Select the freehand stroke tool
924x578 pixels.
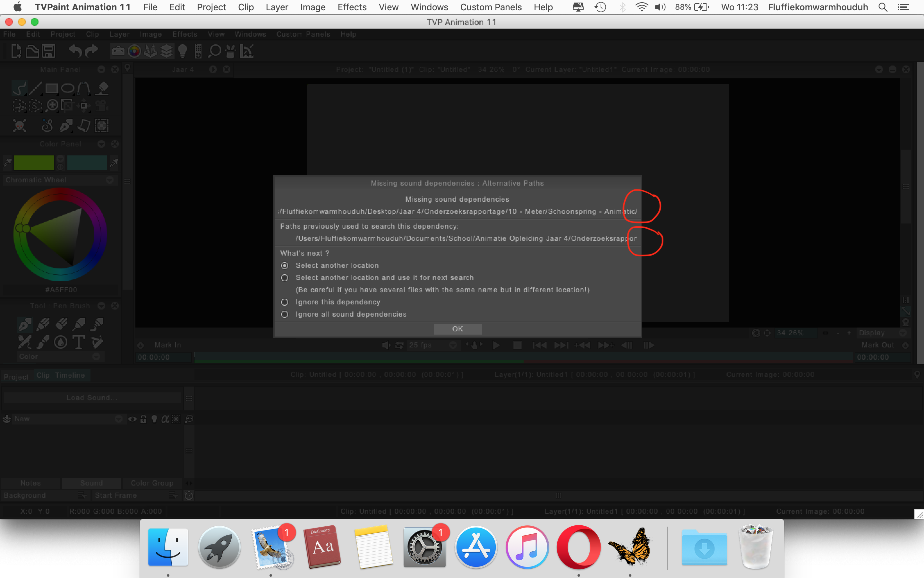pos(19,88)
